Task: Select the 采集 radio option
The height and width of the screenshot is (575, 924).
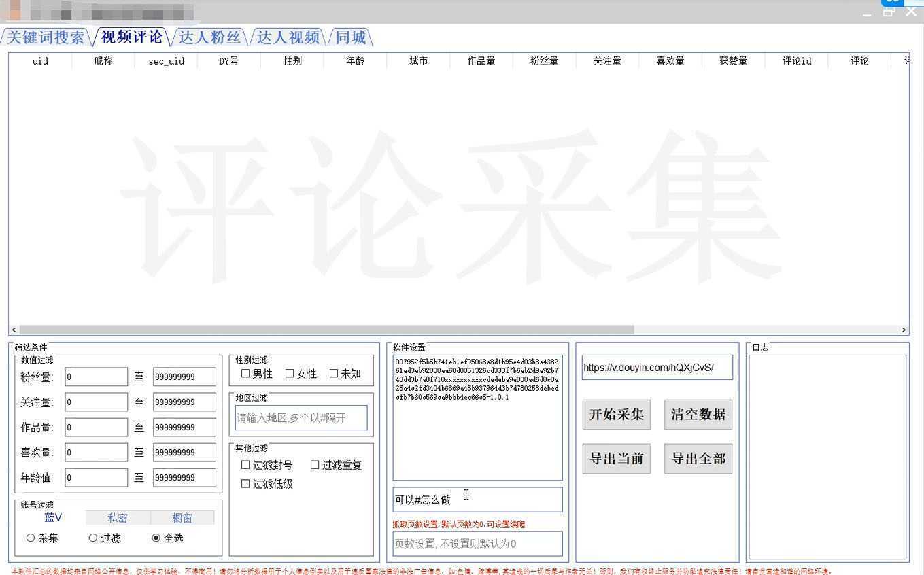Action: pyautogui.click(x=31, y=538)
